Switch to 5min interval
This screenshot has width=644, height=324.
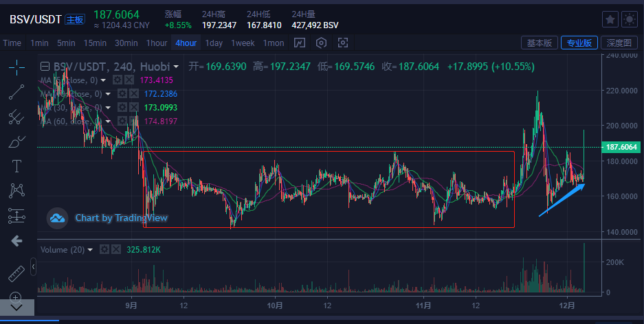[x=66, y=43]
